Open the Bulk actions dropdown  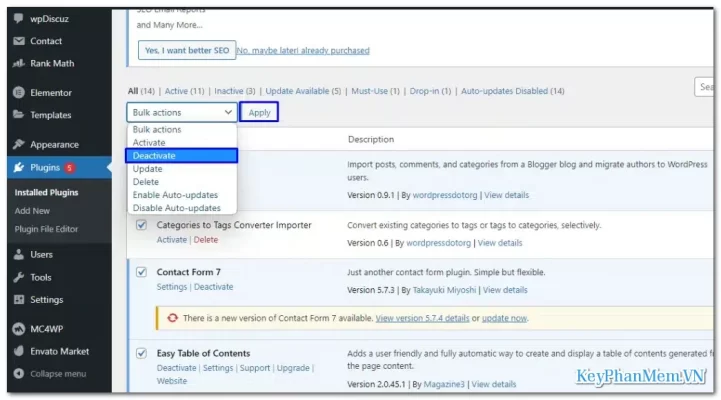[x=182, y=113]
